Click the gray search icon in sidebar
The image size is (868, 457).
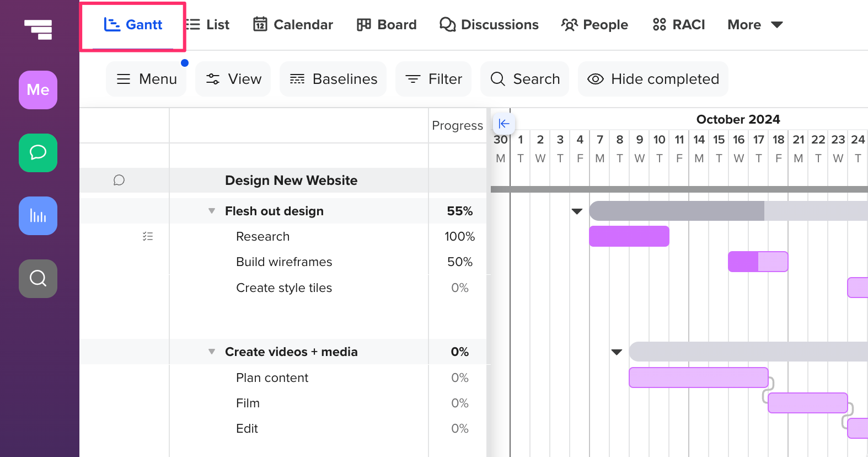point(38,279)
